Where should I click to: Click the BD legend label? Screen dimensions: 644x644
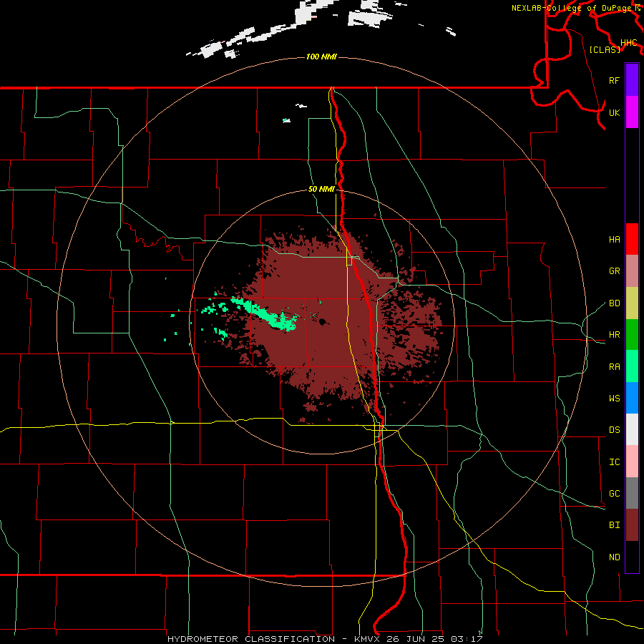(x=614, y=303)
